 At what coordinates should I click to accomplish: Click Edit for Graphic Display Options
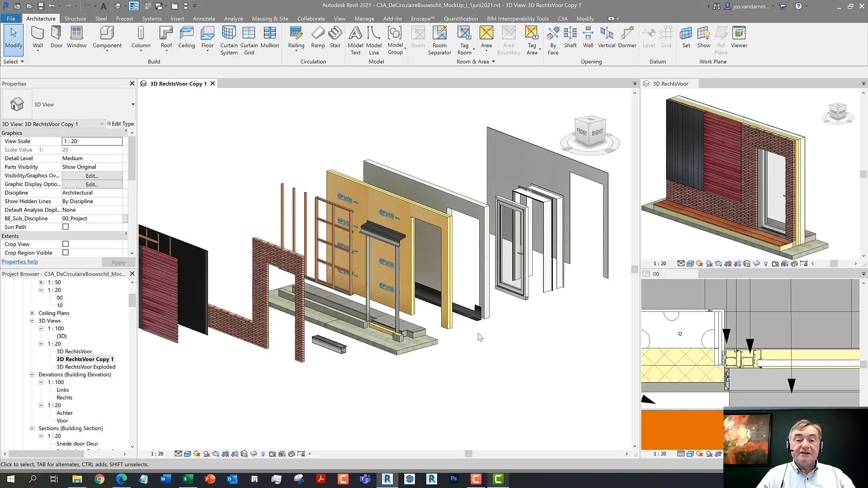[92, 184]
